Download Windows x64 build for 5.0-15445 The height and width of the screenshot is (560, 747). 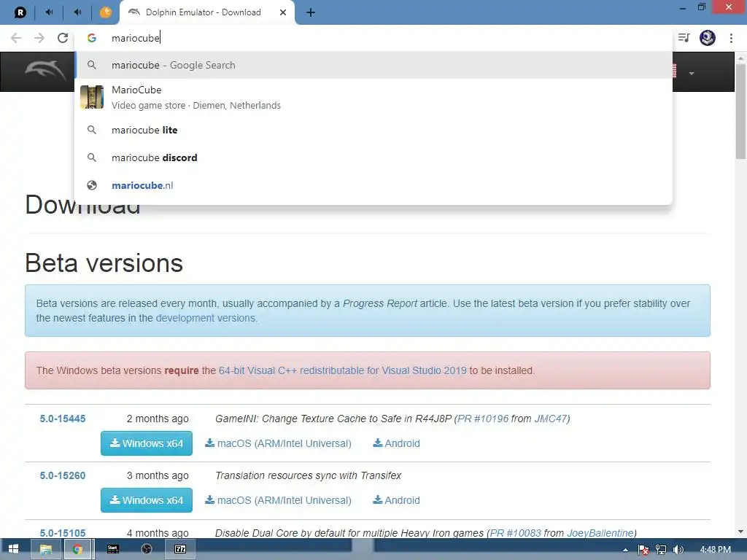pyautogui.click(x=146, y=443)
